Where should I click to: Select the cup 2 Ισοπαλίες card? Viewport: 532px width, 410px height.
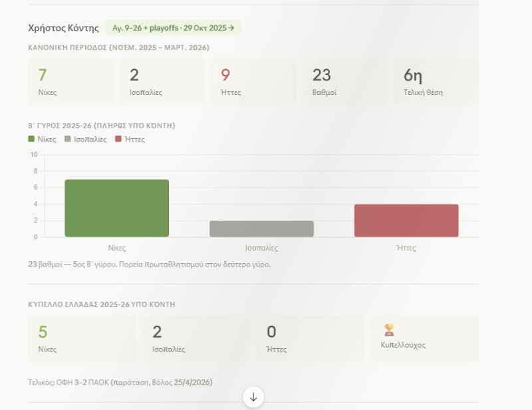click(x=196, y=338)
